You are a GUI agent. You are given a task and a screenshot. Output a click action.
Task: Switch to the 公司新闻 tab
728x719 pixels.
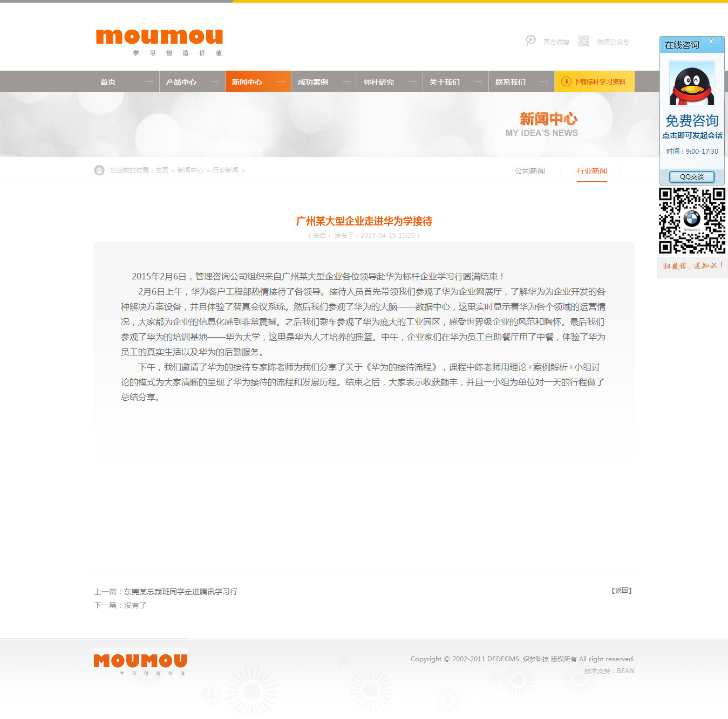coord(529,171)
